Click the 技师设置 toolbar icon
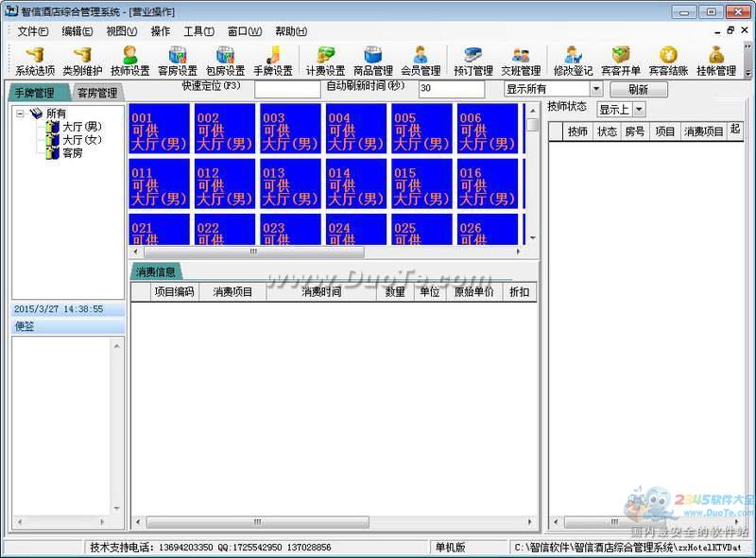This screenshot has width=756, height=558. point(129,61)
